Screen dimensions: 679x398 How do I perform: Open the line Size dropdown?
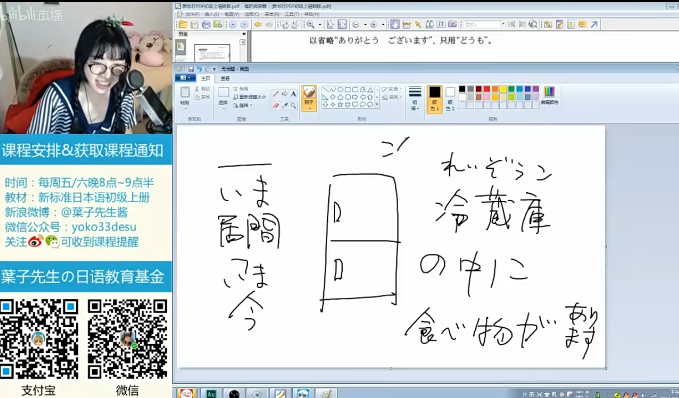(x=415, y=99)
